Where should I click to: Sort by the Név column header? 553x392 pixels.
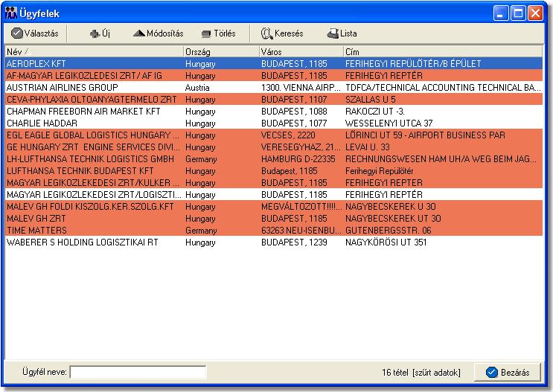click(95, 52)
